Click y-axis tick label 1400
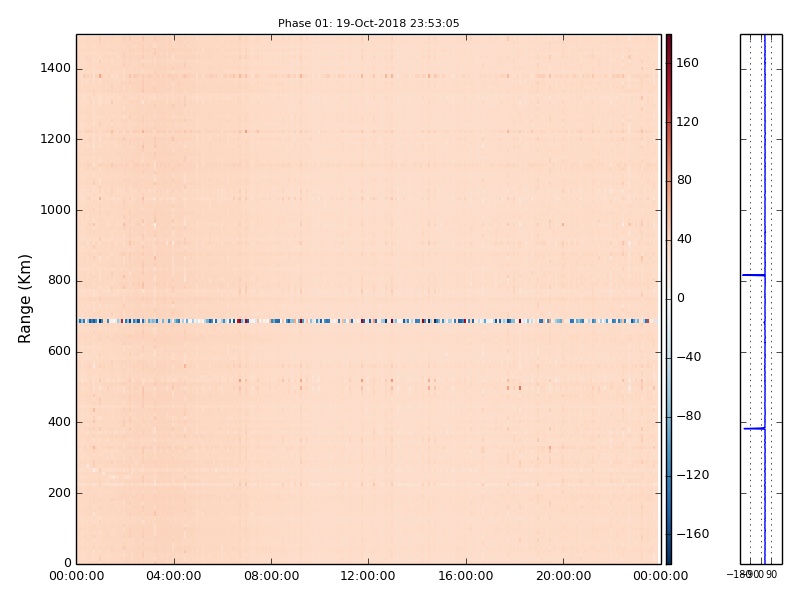Screen dimensions: 800x600 pyautogui.click(x=56, y=68)
